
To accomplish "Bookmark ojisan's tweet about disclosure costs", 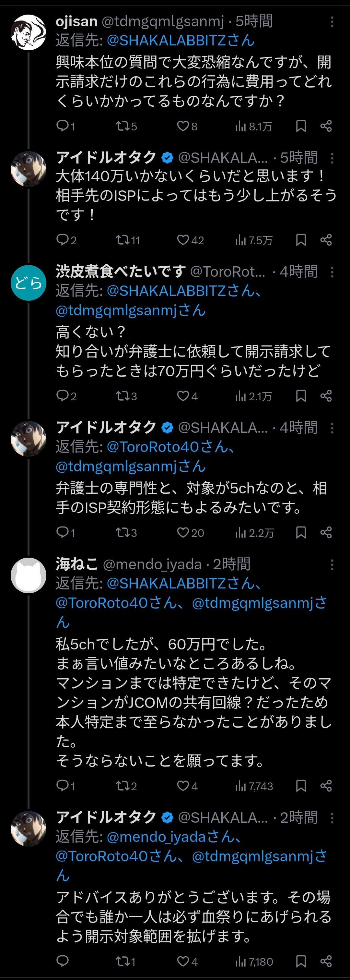I will (301, 126).
